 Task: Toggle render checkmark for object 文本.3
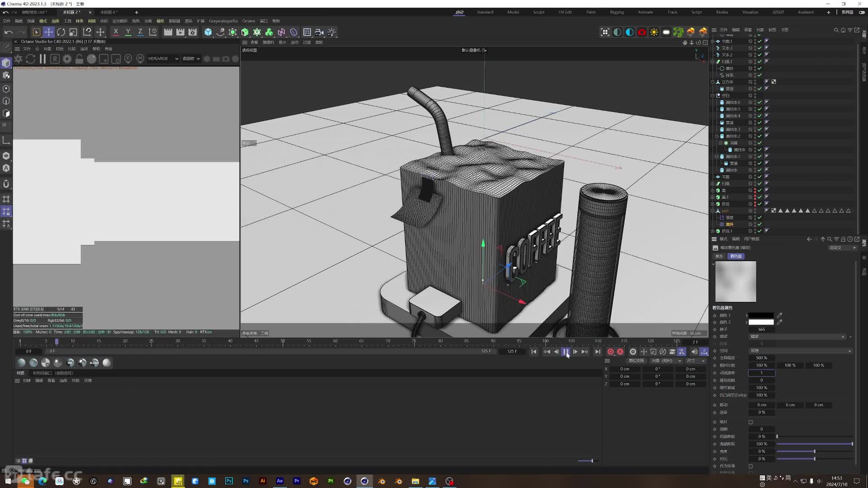[x=760, y=48]
